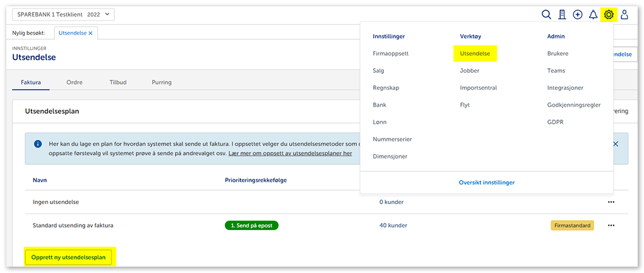Screen dimensions: 644x273
Task: Open the Oversikt innstillinger link
Action: click(x=486, y=182)
